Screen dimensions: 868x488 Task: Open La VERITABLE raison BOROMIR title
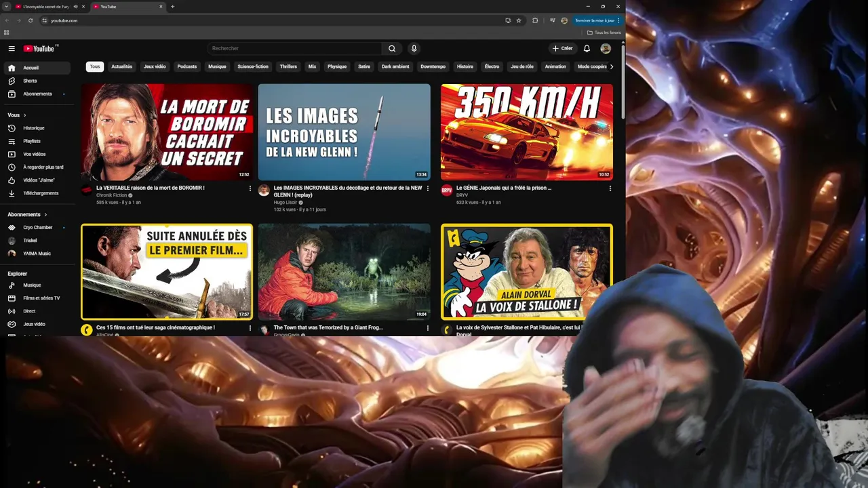(151, 188)
